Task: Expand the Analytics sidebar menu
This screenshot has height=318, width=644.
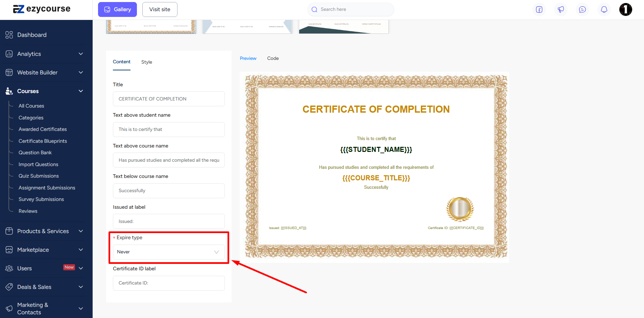Action: (81, 54)
